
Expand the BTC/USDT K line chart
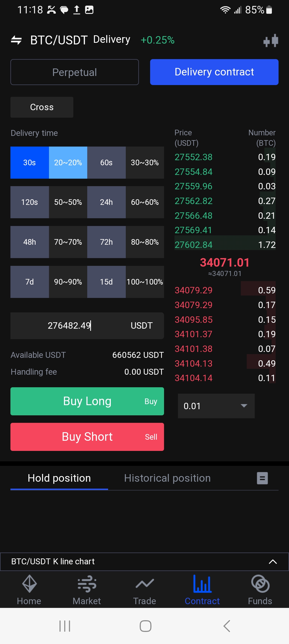tap(272, 562)
